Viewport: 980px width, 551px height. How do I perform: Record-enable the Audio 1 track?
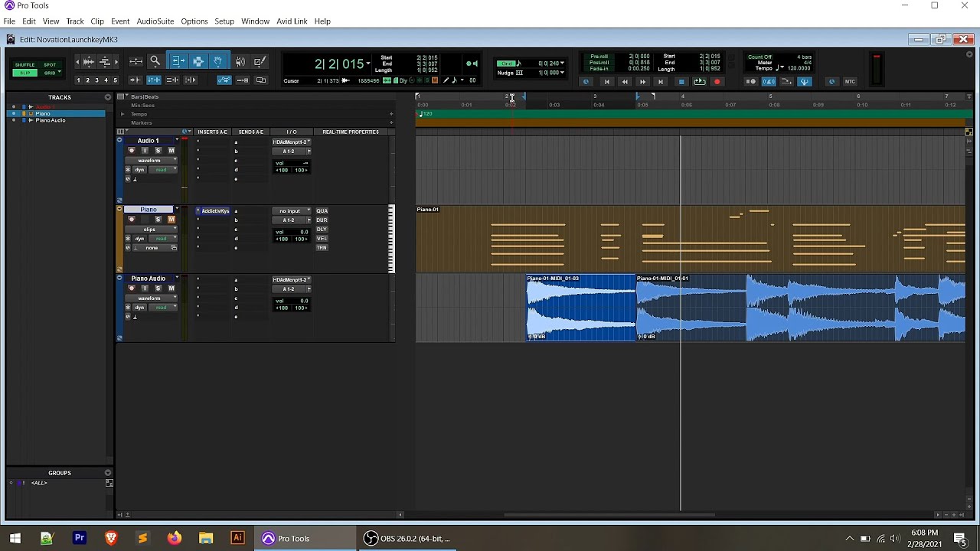pyautogui.click(x=132, y=151)
